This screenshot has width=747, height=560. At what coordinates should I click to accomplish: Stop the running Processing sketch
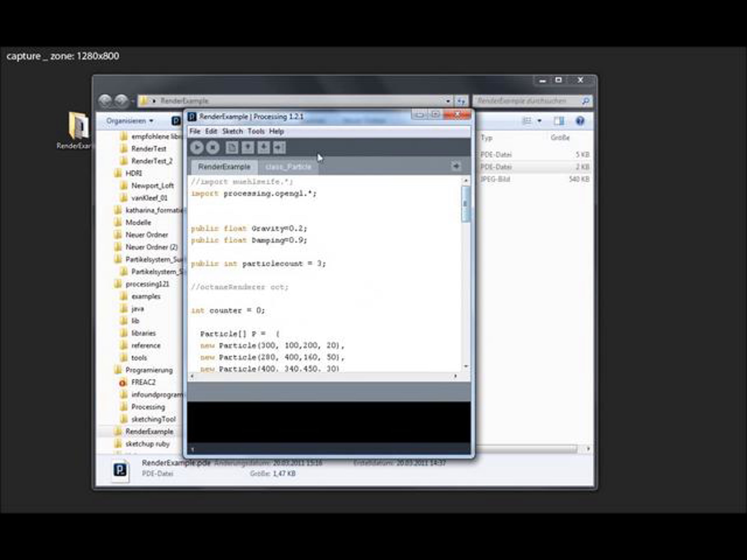[x=213, y=147]
